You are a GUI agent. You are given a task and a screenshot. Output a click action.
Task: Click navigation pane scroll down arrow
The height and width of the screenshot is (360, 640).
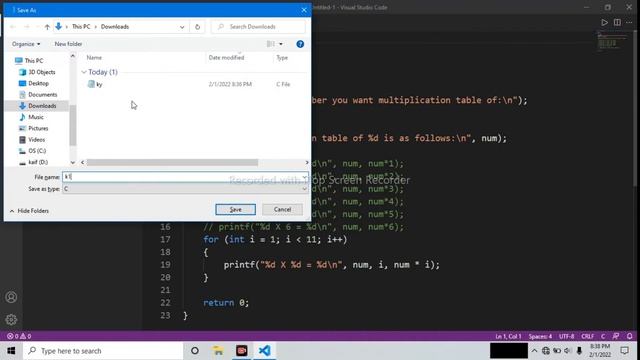(73, 162)
